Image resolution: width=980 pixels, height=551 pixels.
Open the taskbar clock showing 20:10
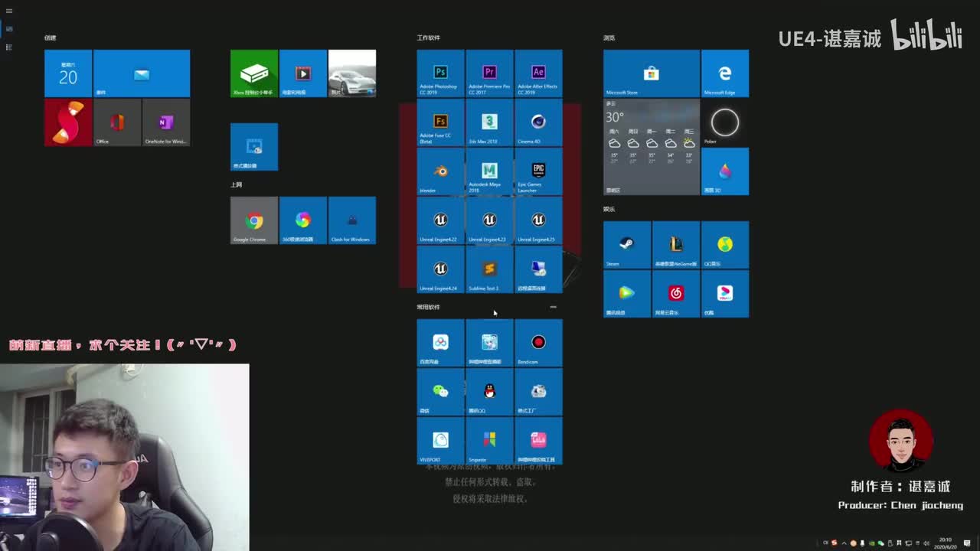[946, 543]
